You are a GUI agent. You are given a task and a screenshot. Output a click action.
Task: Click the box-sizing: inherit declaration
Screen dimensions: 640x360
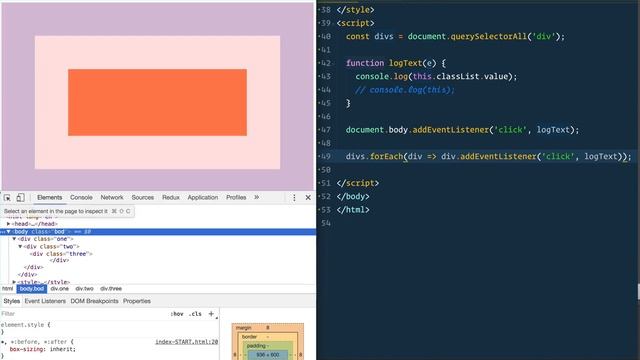[42, 349]
